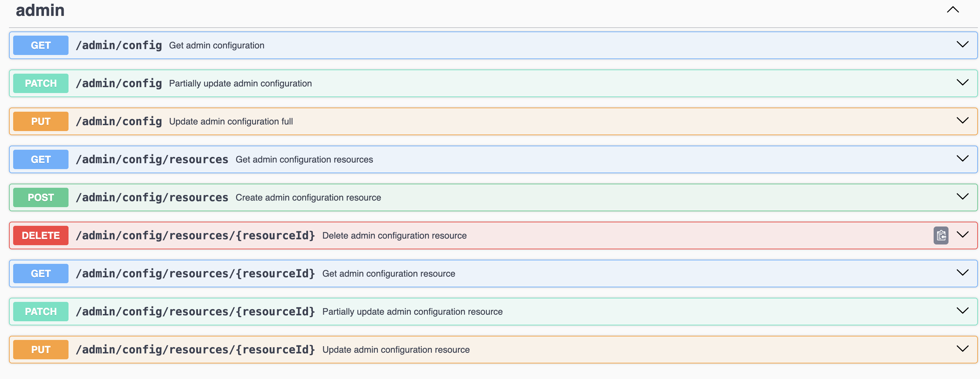This screenshot has width=980, height=379.
Task: Click 'Get admin configuration resource' summary text
Action: click(389, 273)
